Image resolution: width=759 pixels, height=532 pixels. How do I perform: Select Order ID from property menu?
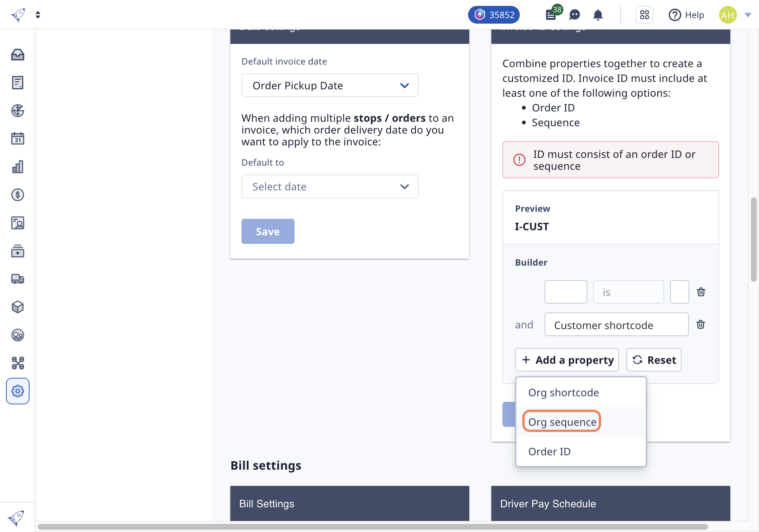click(x=549, y=451)
